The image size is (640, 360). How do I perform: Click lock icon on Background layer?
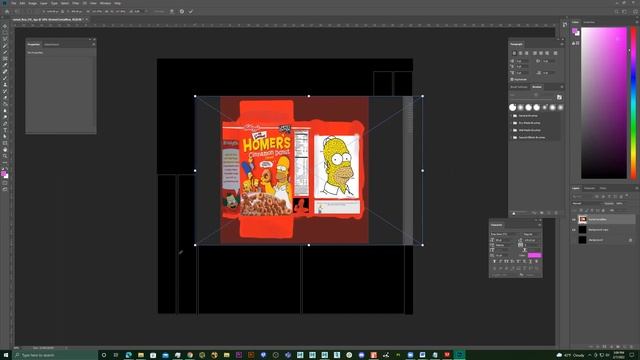630,240
